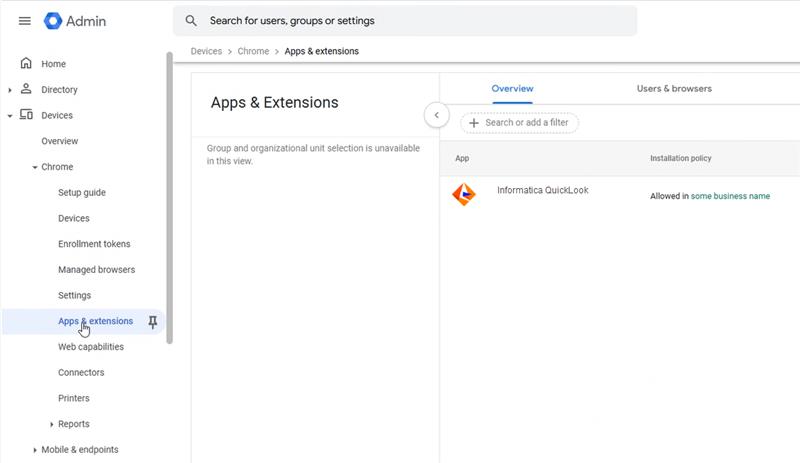Open Directory in the sidebar

(x=59, y=89)
